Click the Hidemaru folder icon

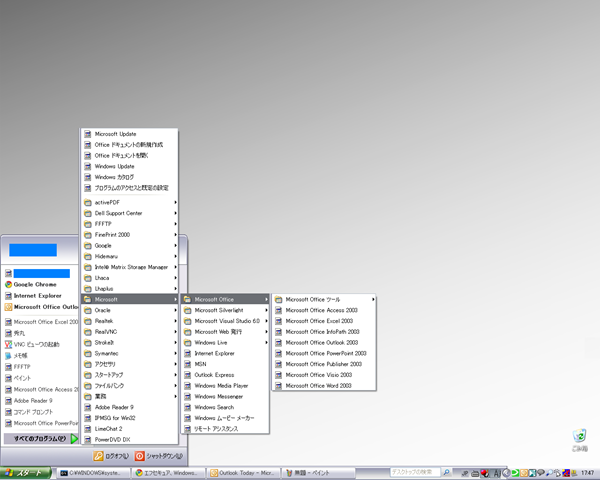click(88, 256)
